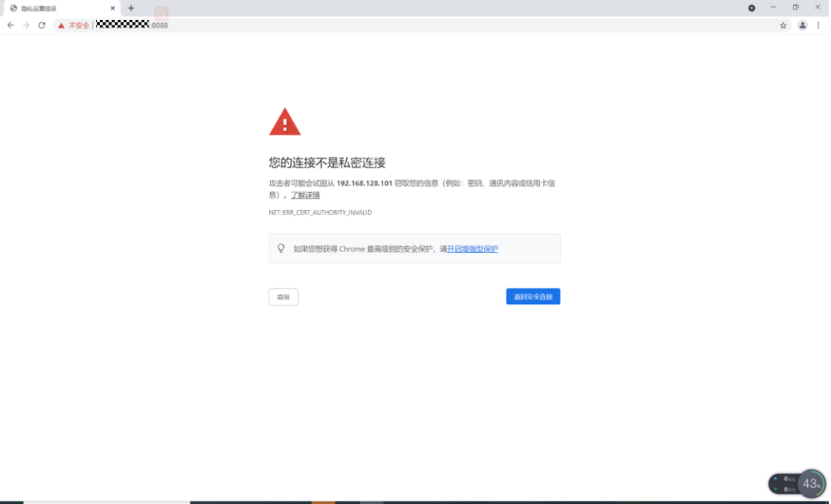
Task: Click the 不安全 security badge
Action: tap(73, 25)
